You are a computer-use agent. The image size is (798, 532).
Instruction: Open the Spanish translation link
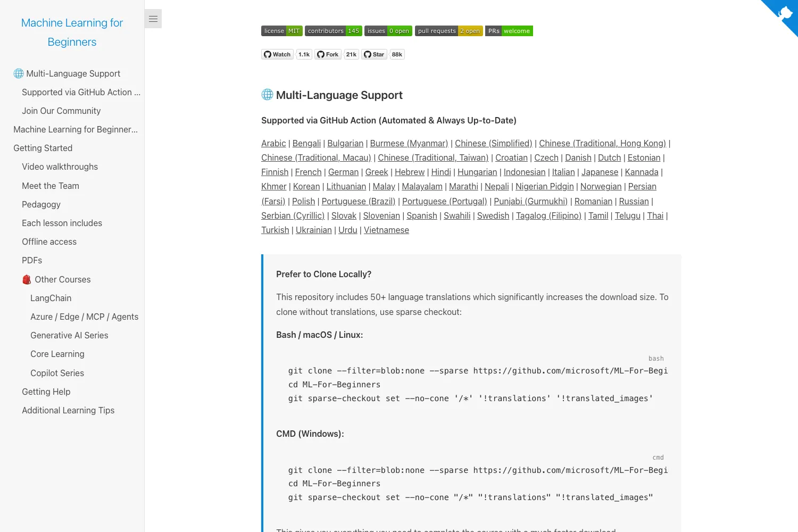422,215
